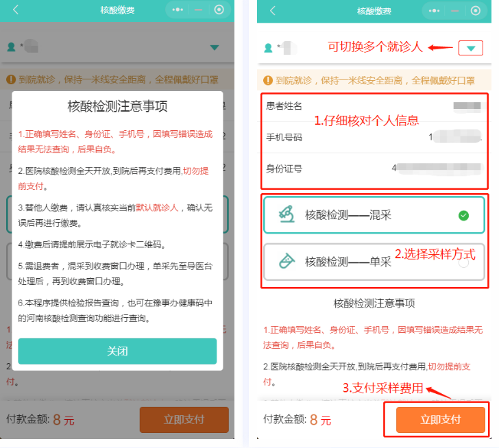
Task: Click dialog notice 1 about 正确填写姓名
Action: [x=115, y=142]
